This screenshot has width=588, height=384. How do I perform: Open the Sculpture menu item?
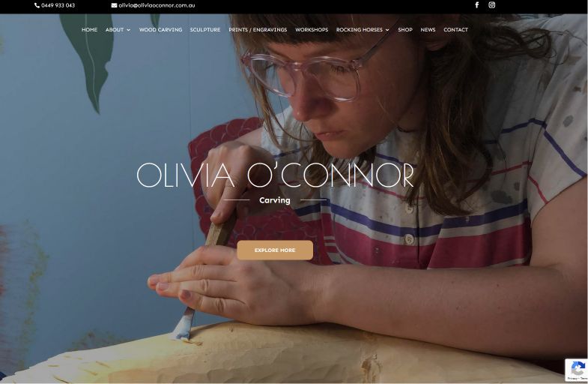pos(205,30)
